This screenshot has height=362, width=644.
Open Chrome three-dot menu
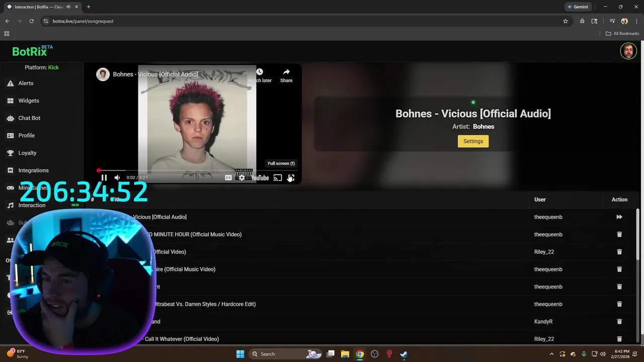coord(636,21)
